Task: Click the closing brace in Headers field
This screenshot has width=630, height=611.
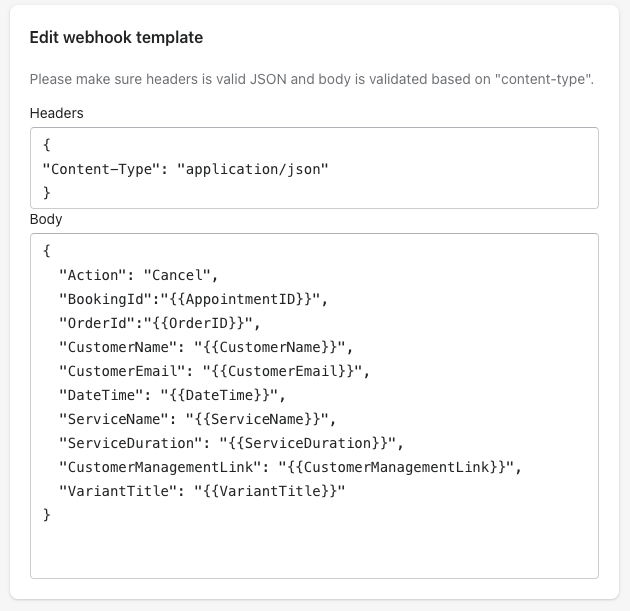Action: tap(47, 193)
